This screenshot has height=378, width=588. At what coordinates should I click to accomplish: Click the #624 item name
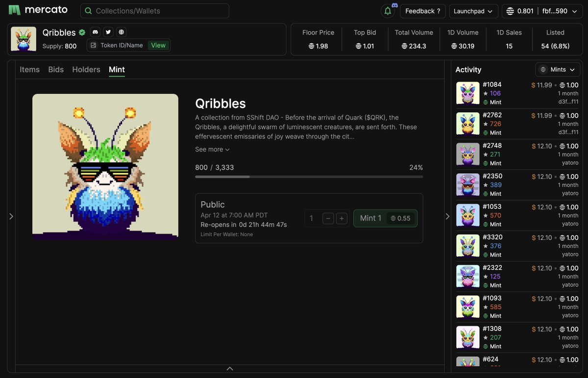coord(490,359)
